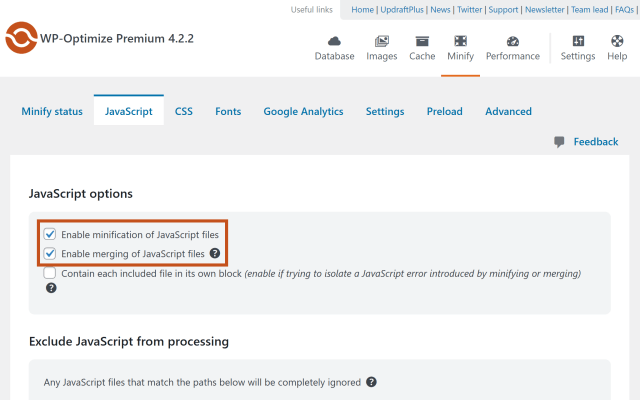Open the Database cloud icon
This screenshot has height=400, width=640.
pyautogui.click(x=334, y=41)
